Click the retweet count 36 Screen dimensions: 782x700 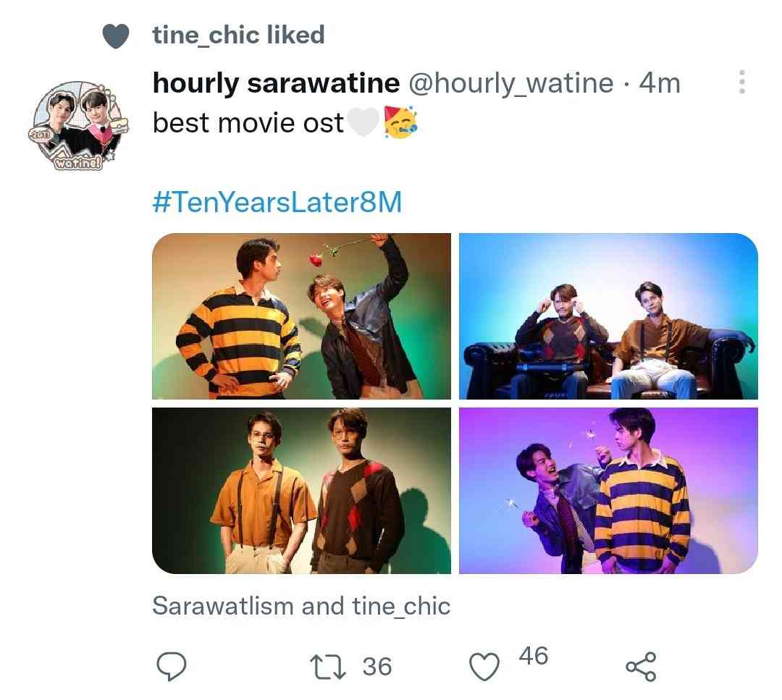pyautogui.click(x=377, y=667)
